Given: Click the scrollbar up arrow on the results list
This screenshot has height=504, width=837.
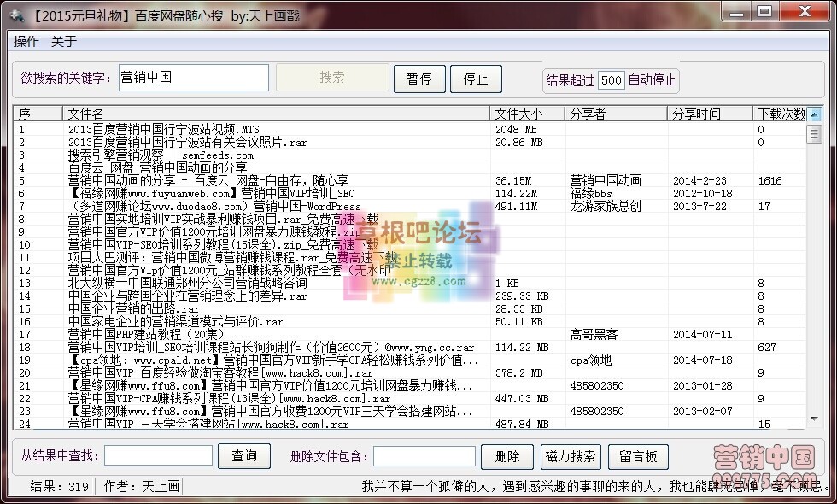Looking at the screenshot, I should click(x=816, y=113).
